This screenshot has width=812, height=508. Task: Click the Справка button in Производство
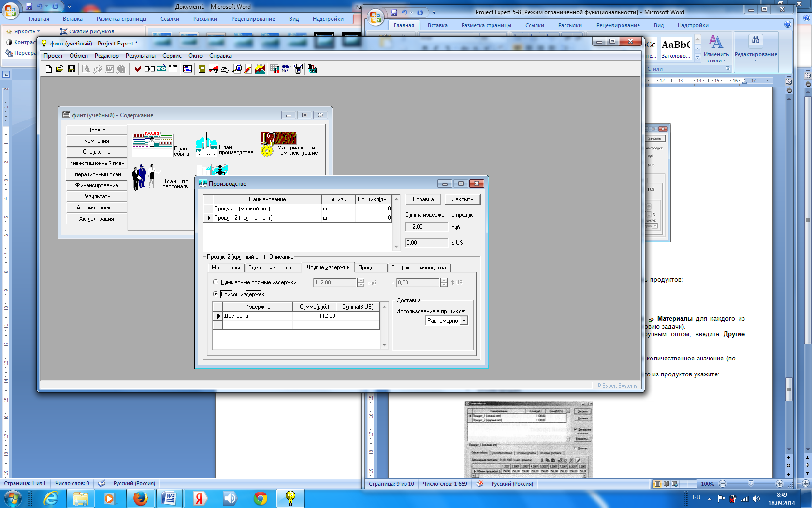[423, 199]
